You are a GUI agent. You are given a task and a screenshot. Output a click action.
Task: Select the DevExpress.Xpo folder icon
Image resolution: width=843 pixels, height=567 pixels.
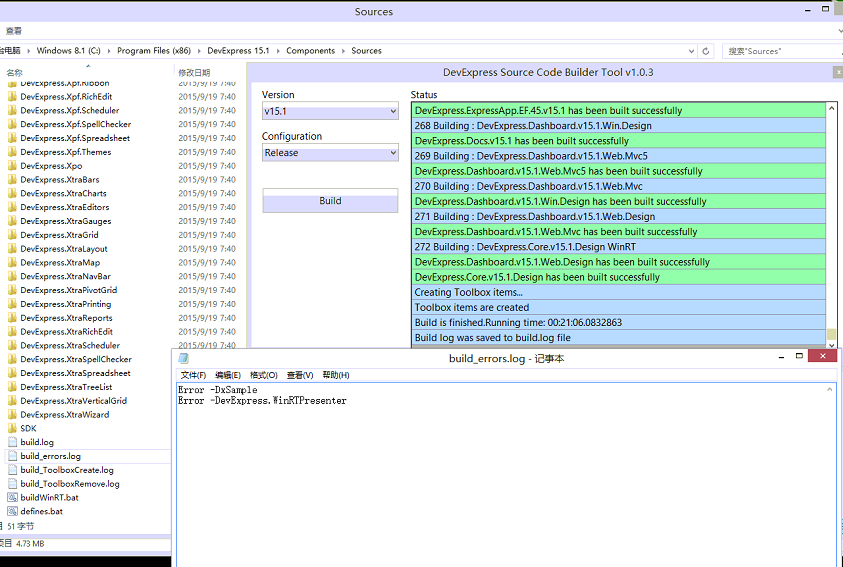[12, 166]
